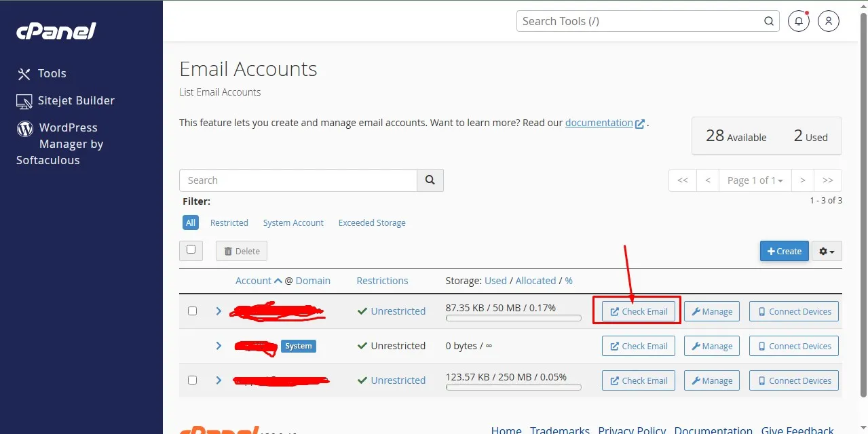Viewport: 868px width, 434px height.
Task: Check the last email account's checkbox
Action: click(x=192, y=380)
